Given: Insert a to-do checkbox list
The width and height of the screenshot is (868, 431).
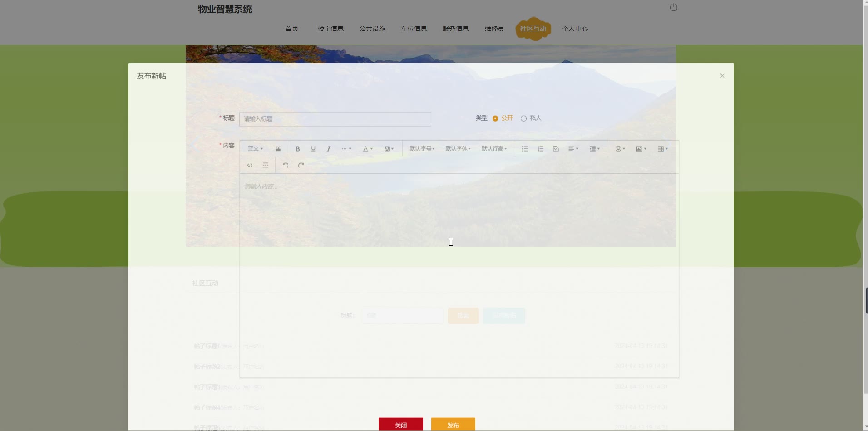Looking at the screenshot, I should [x=556, y=149].
